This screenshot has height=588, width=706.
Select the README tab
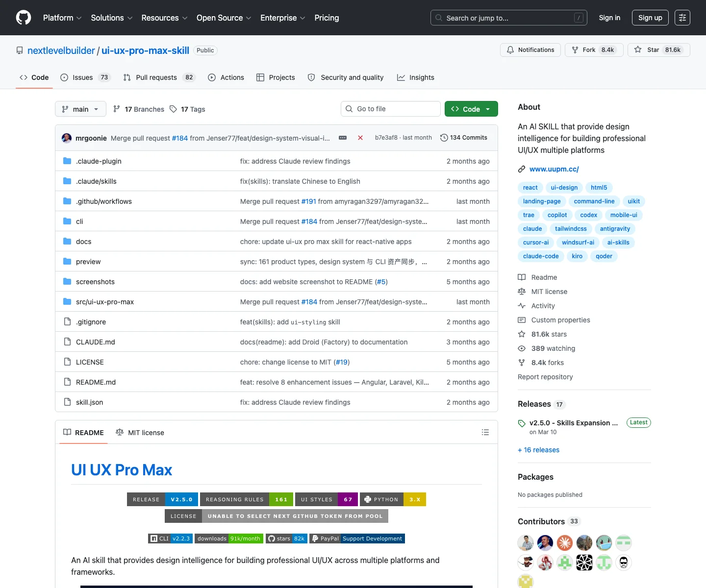pos(83,433)
